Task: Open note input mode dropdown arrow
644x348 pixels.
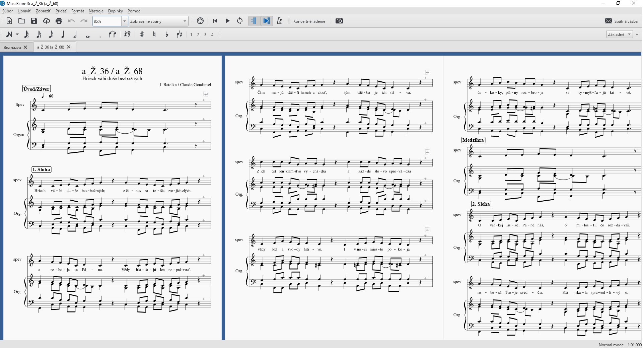Action: click(17, 34)
